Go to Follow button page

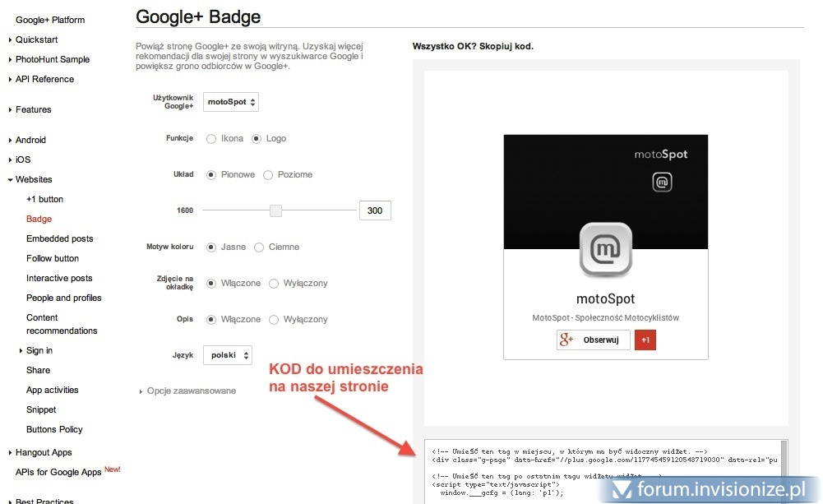(53, 259)
